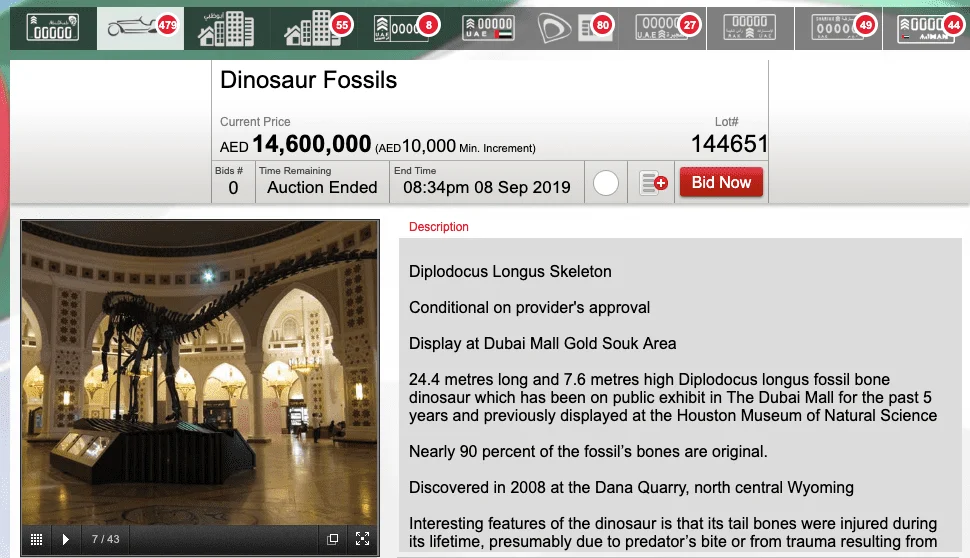This screenshot has width=970, height=558.
Task: Expand the photo gallery to fullscreen
Action: tap(362, 539)
